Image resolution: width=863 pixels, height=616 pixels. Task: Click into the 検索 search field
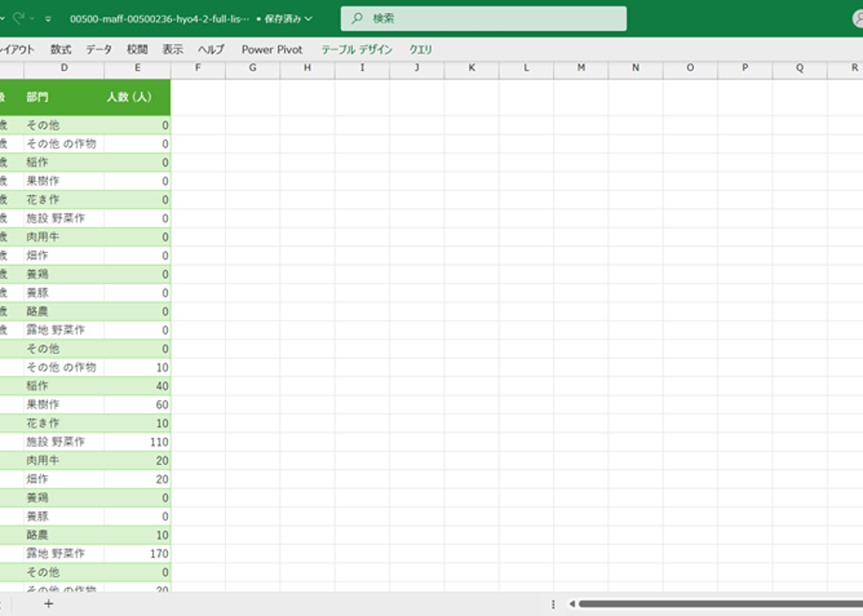pos(483,18)
